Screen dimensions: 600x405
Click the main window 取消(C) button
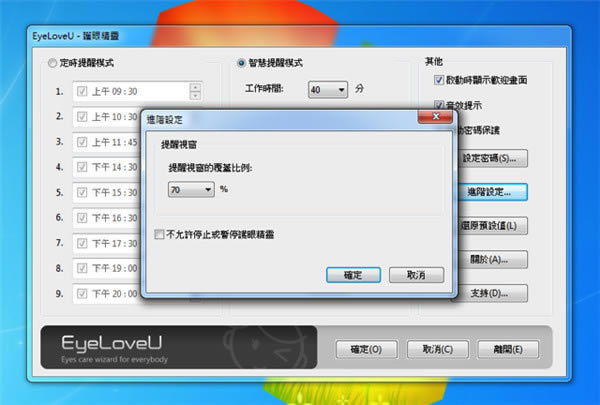click(x=438, y=349)
